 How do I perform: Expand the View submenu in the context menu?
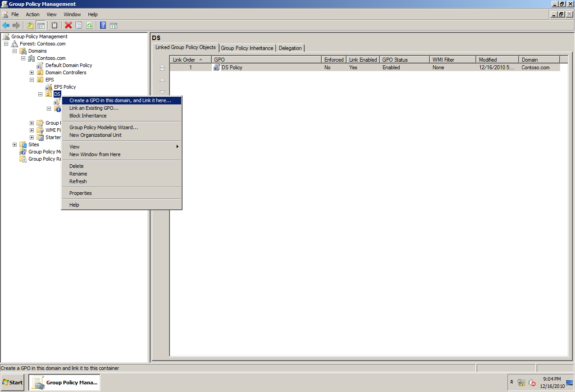74,146
